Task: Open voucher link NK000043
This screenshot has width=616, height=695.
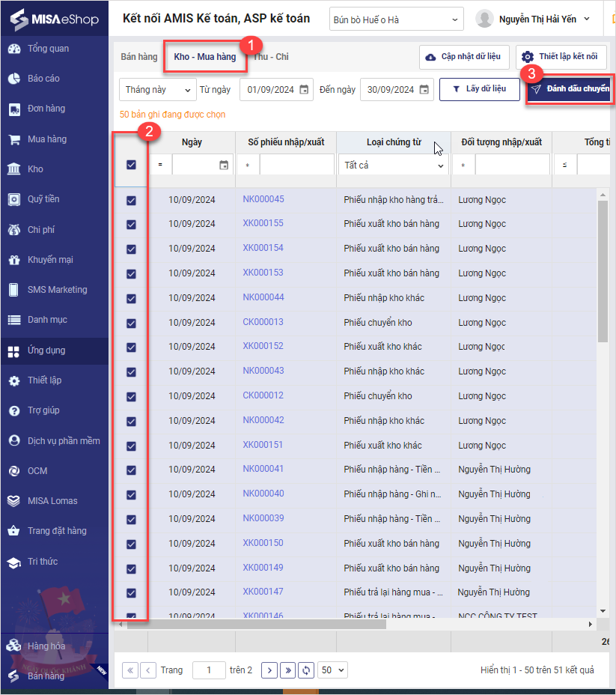Action: [263, 371]
